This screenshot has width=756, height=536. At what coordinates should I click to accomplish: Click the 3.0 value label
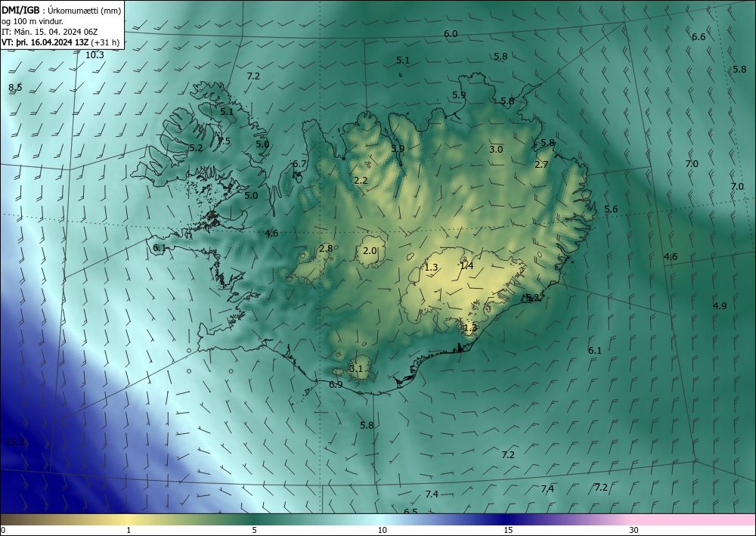point(496,150)
